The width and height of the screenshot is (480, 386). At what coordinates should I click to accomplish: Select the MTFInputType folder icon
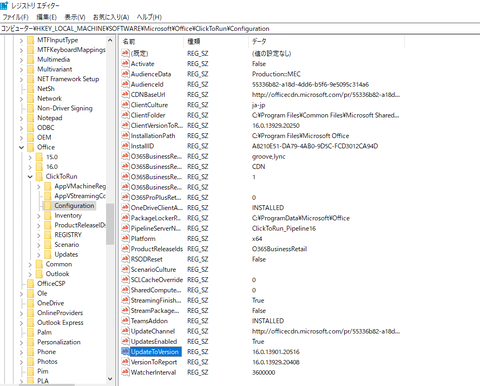click(31, 40)
